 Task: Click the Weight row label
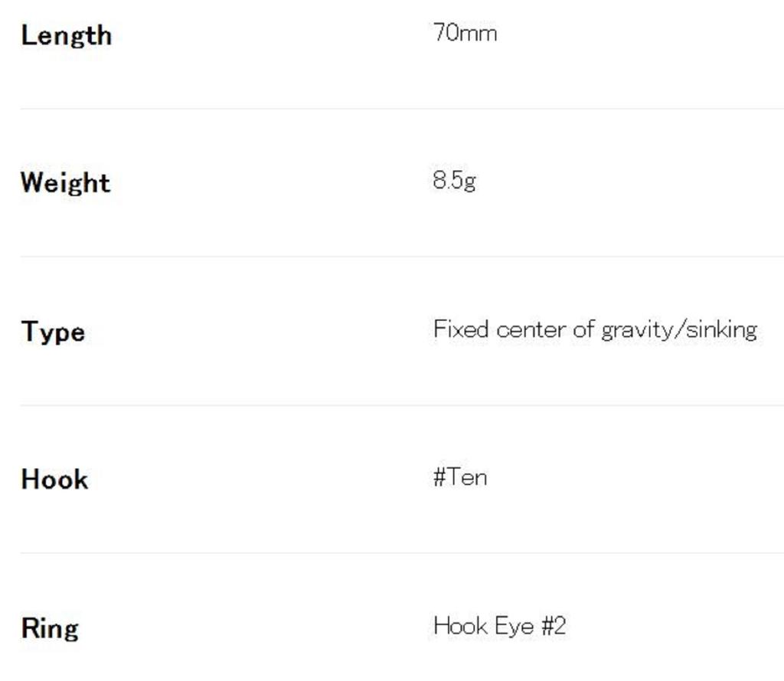[66, 183]
